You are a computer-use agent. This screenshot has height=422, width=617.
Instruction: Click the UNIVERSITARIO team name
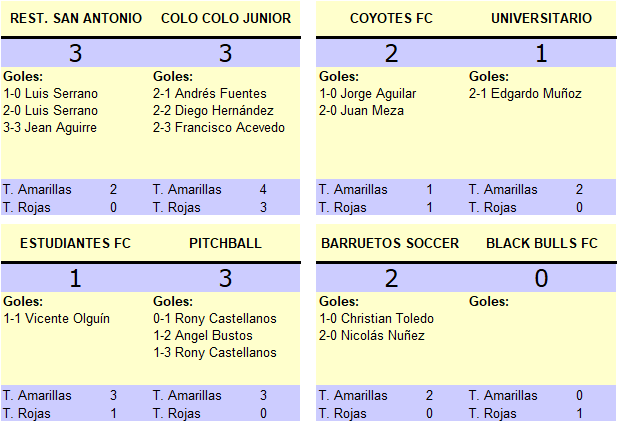[541, 18]
